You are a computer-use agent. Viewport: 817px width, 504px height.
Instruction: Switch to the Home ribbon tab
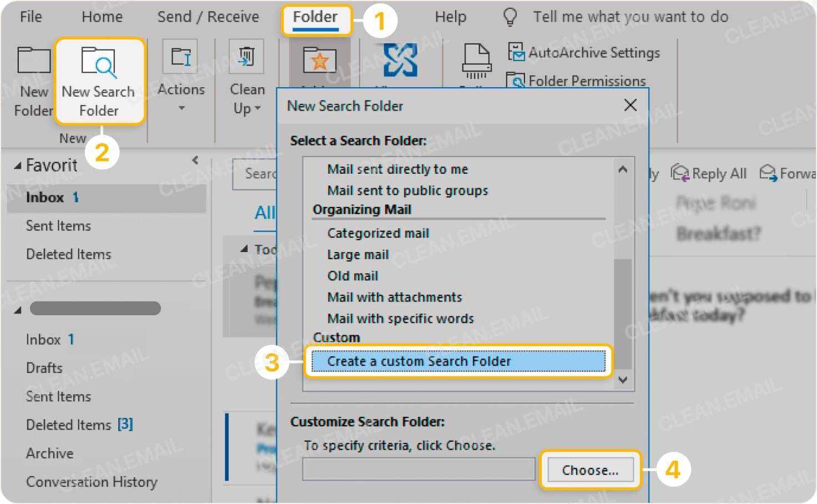(x=102, y=17)
